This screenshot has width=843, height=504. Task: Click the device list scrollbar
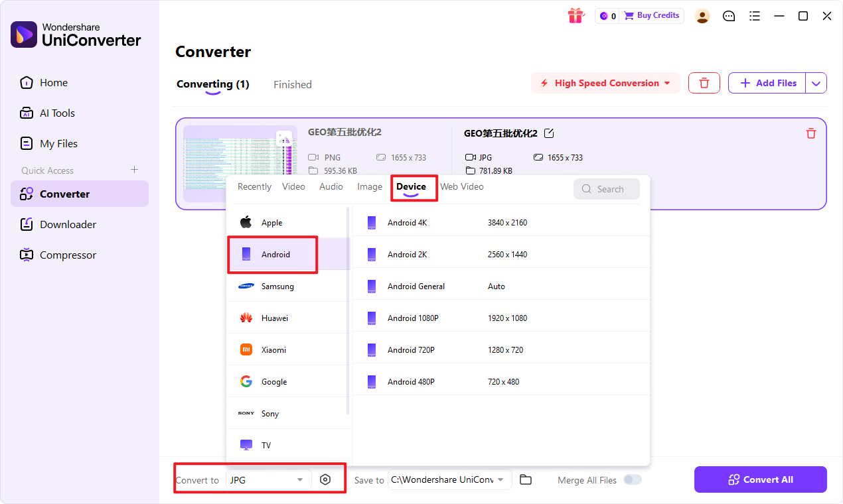(348, 312)
